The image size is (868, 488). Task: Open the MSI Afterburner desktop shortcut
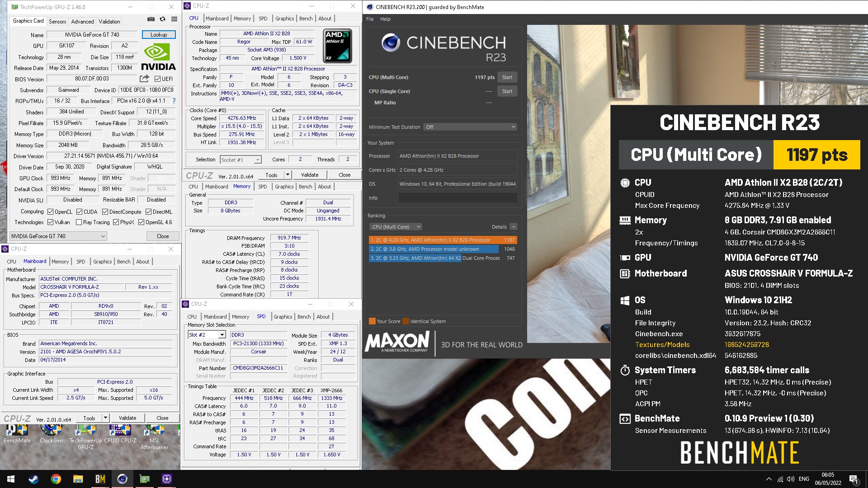click(x=154, y=437)
